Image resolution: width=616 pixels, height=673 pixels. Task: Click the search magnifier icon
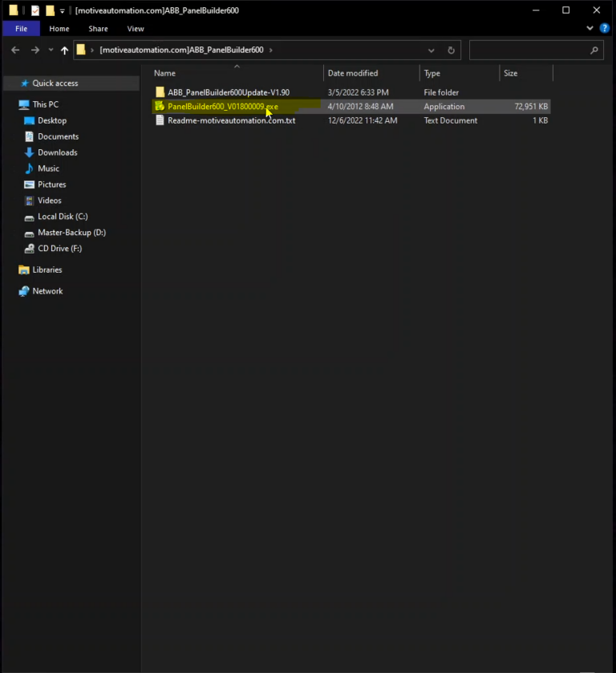point(594,50)
